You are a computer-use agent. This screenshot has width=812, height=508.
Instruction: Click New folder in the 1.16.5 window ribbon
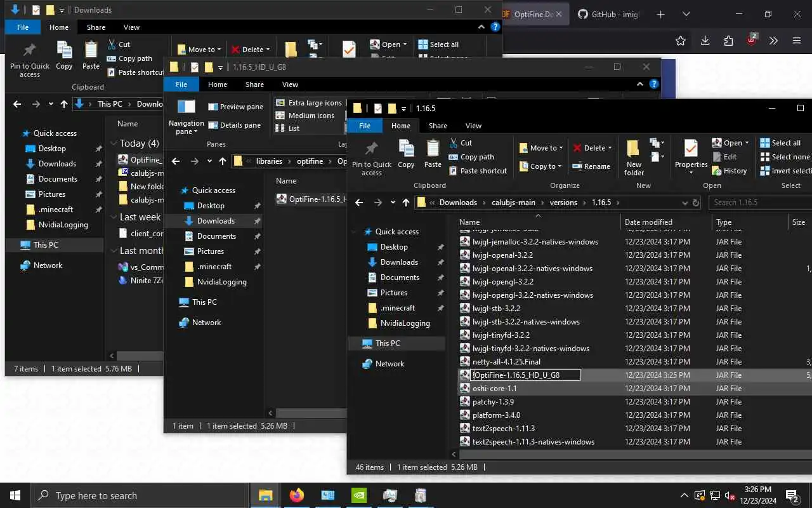[634, 157]
